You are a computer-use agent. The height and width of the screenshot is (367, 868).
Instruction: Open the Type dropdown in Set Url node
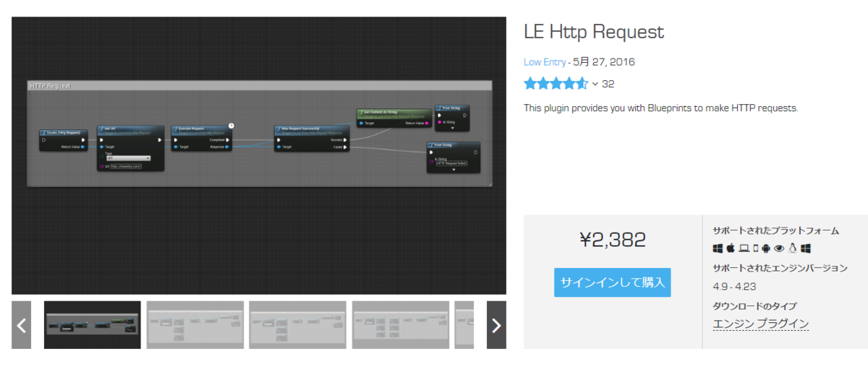tap(129, 157)
